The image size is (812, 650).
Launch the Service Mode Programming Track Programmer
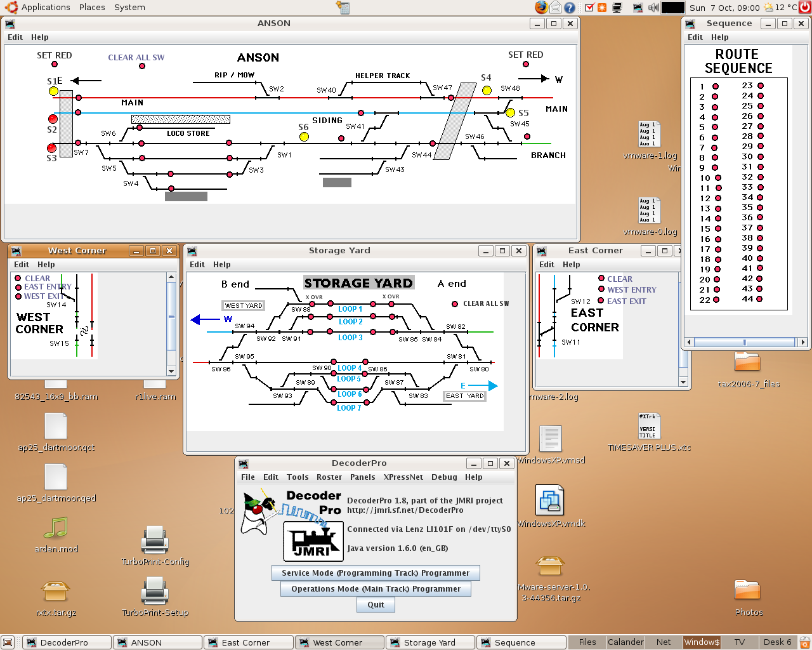(x=375, y=573)
